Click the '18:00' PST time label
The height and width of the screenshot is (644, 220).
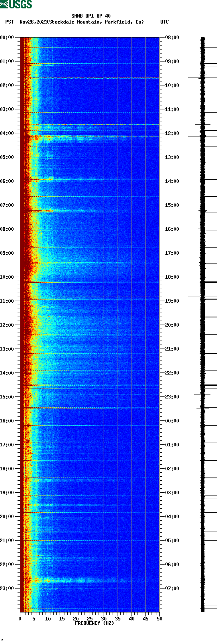[7, 469]
